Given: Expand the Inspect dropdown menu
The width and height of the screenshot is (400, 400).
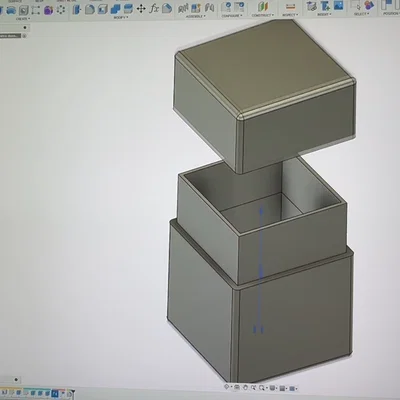Looking at the screenshot, I should (290, 15).
